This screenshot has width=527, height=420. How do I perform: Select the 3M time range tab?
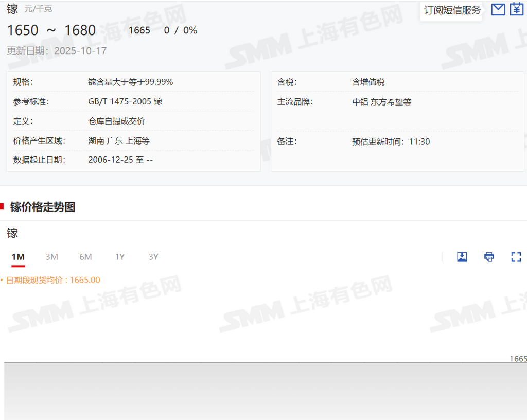[x=51, y=257]
